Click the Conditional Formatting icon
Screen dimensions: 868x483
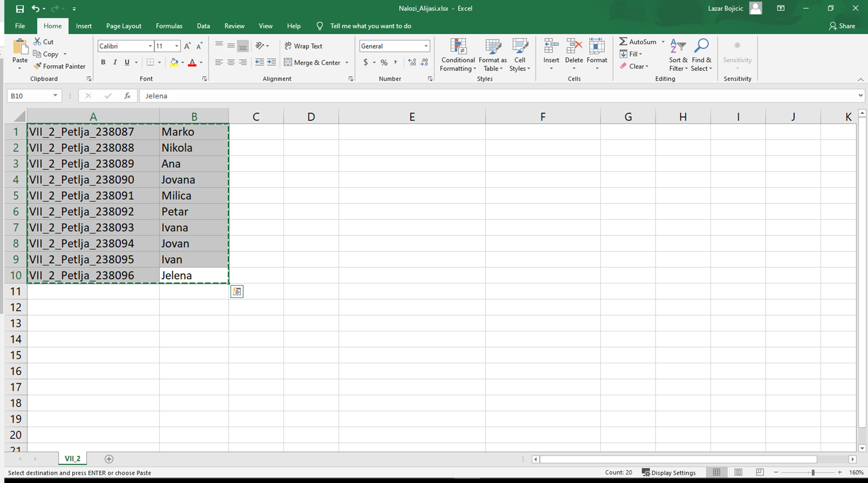click(458, 48)
